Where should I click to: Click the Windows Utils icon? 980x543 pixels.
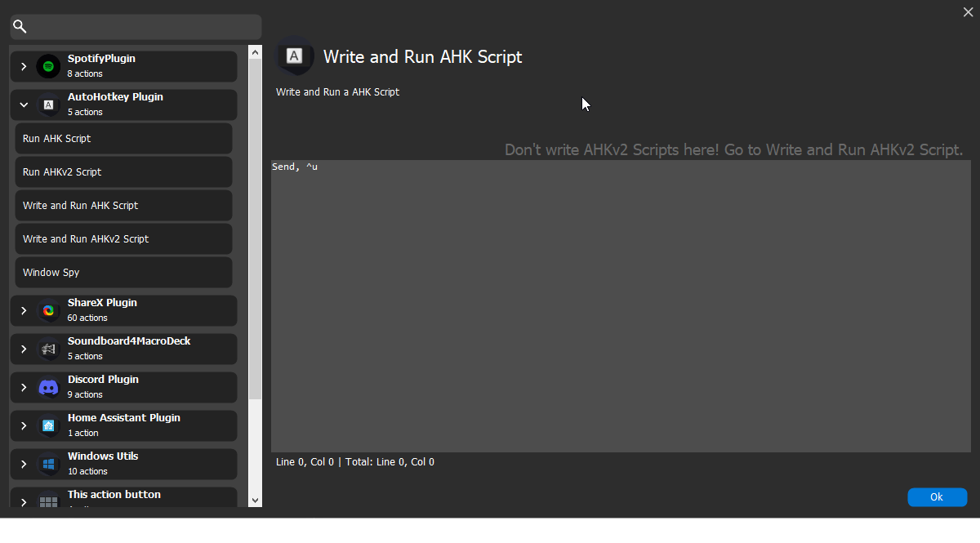pyautogui.click(x=49, y=464)
